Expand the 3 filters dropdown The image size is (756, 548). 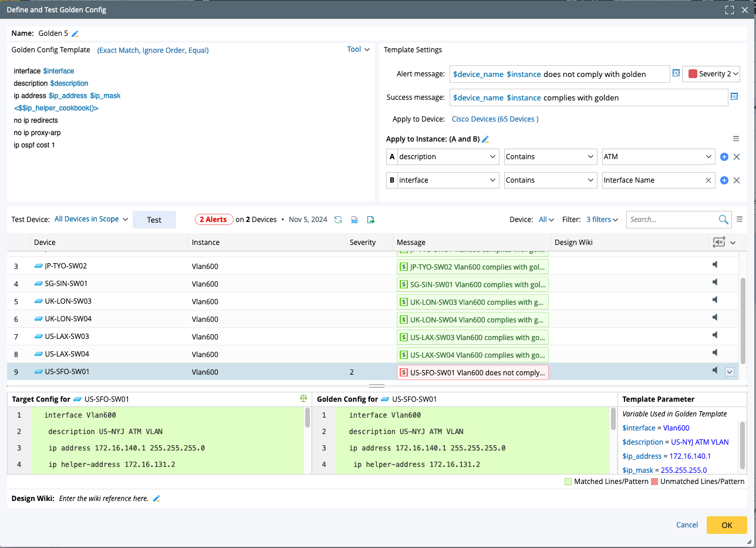(602, 220)
